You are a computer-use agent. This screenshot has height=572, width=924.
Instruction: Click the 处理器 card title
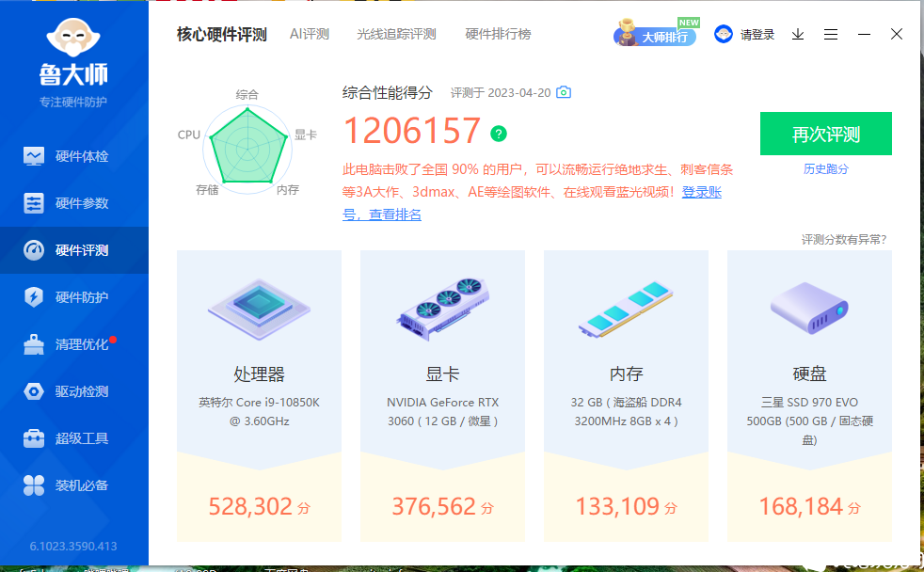pos(260,373)
